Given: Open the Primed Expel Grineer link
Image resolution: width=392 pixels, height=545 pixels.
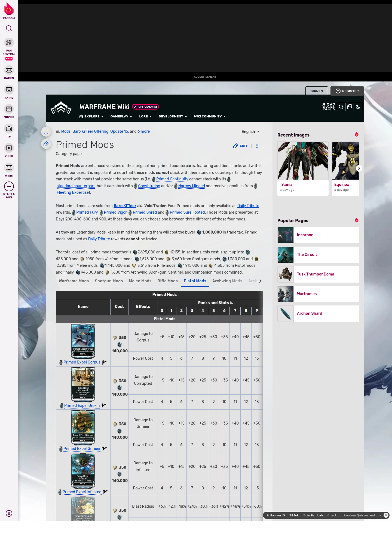Looking at the screenshot, I should coord(82,449).
